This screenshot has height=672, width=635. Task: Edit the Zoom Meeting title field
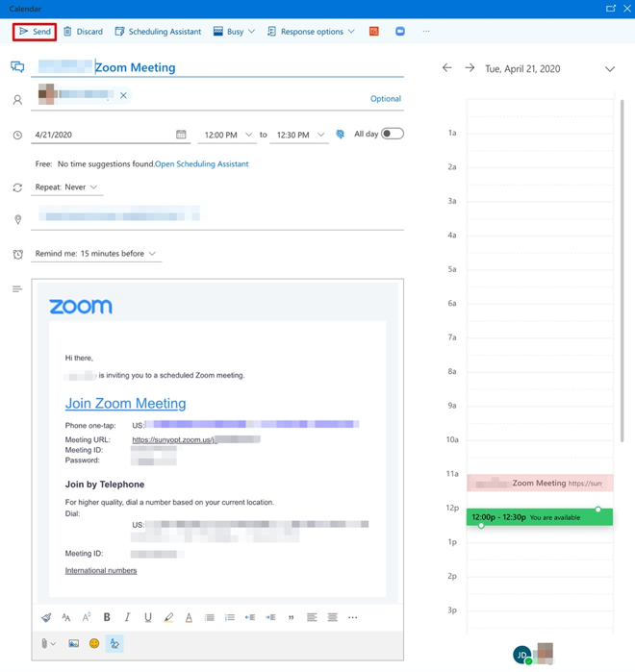pyautogui.click(x=217, y=67)
